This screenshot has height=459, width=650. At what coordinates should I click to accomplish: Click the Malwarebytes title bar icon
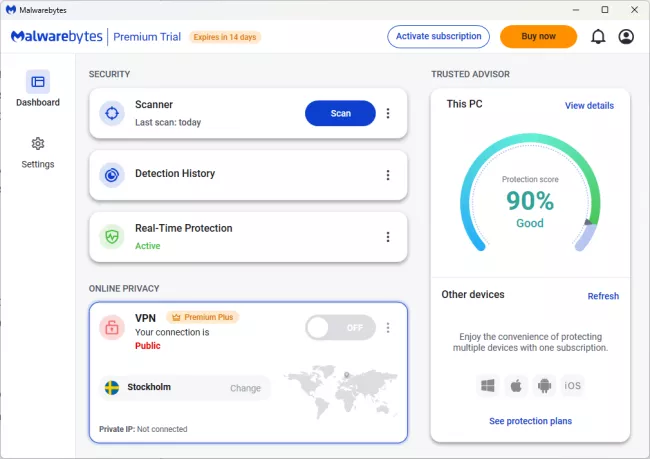(x=11, y=10)
